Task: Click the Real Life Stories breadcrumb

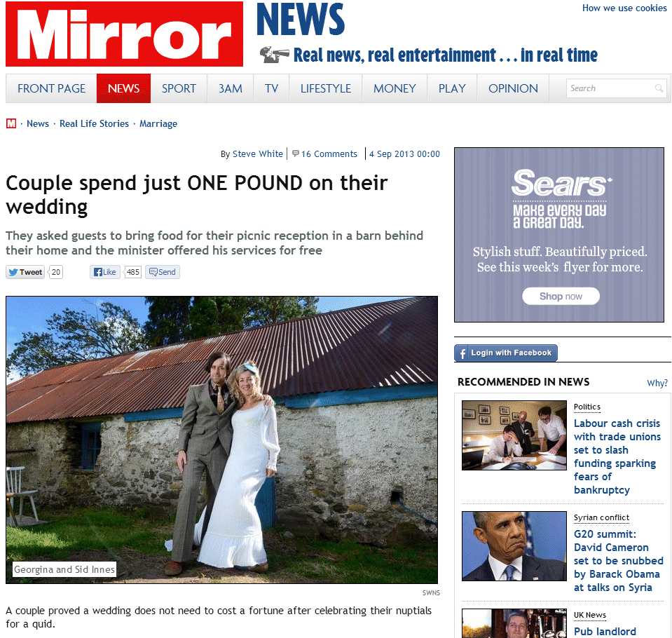Action: 94,123
